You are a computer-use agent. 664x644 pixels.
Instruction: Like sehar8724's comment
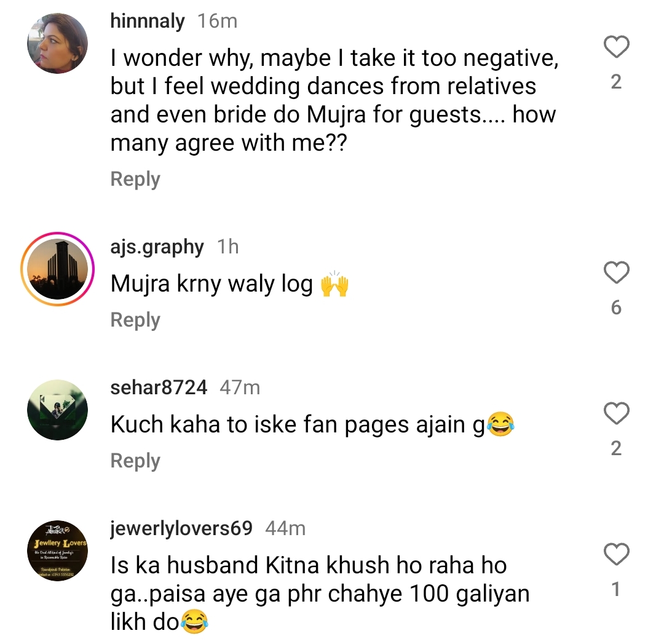616,414
